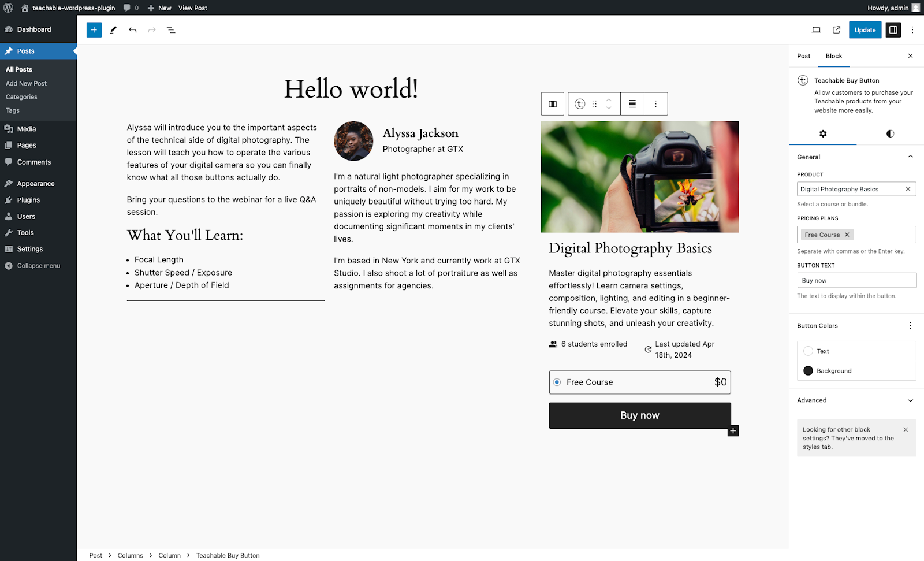The image size is (924, 561).
Task: Expand the Advanced panel
Action: pyautogui.click(x=856, y=400)
